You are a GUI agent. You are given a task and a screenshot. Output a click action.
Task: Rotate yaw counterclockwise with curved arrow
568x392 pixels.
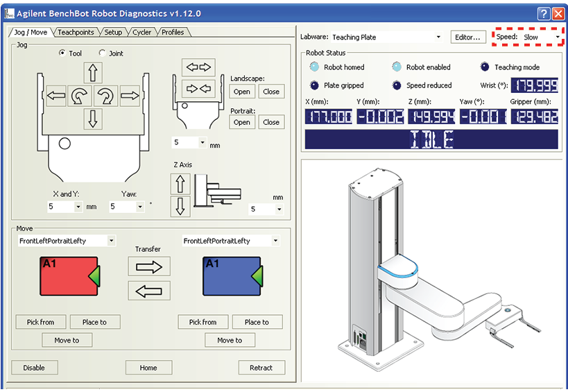(x=80, y=97)
